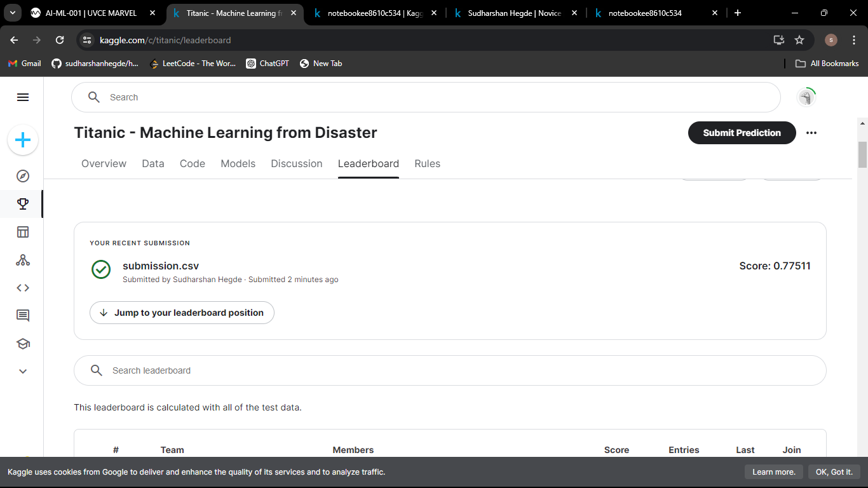Open Datasets table icon in sidebar

point(23,232)
